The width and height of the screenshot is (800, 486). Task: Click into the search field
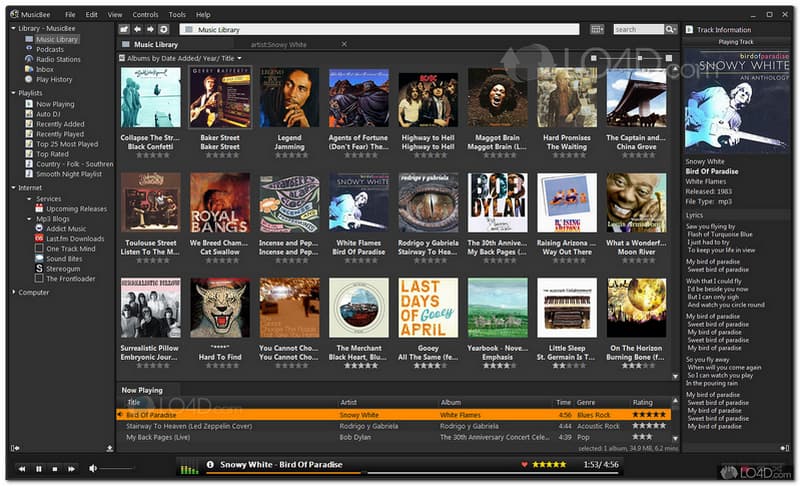click(639, 30)
